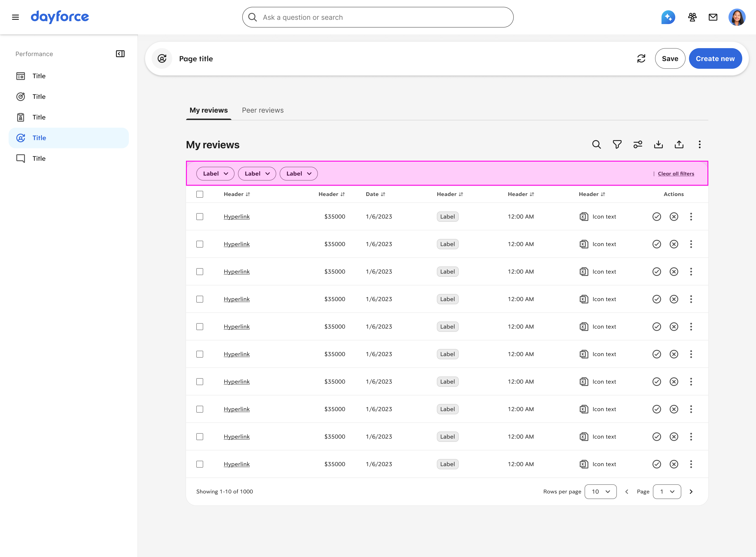The image size is (756, 557).
Task: Select the target icon Title sidebar item
Action: (x=39, y=97)
